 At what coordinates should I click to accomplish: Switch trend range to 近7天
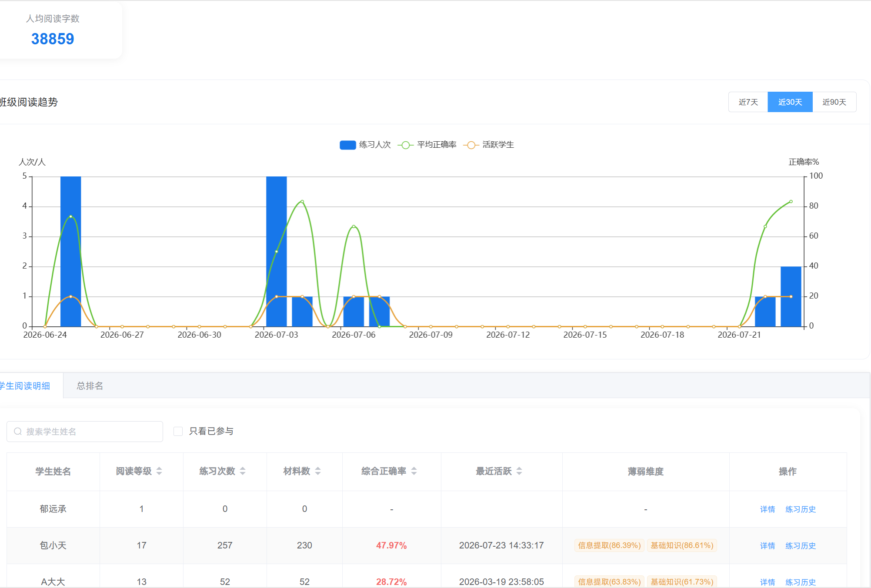click(x=748, y=102)
